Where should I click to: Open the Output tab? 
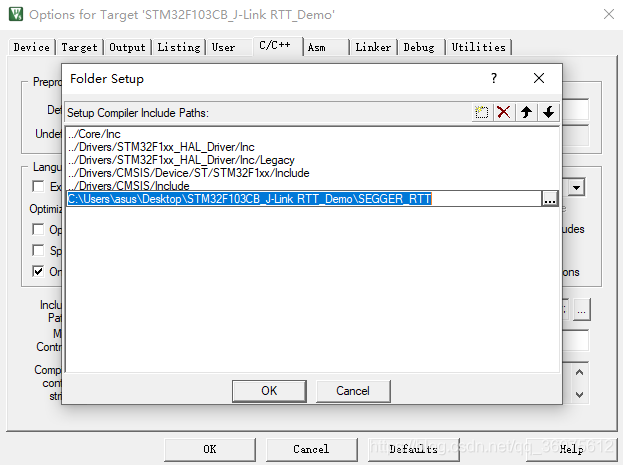click(x=128, y=47)
